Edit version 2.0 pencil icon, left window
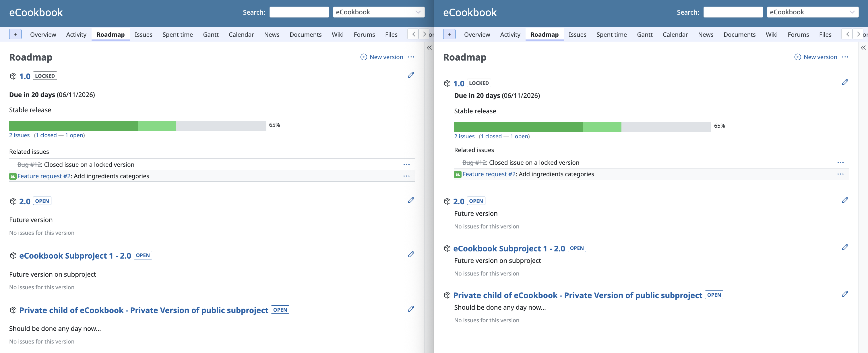The height and width of the screenshot is (353, 868). (x=411, y=200)
